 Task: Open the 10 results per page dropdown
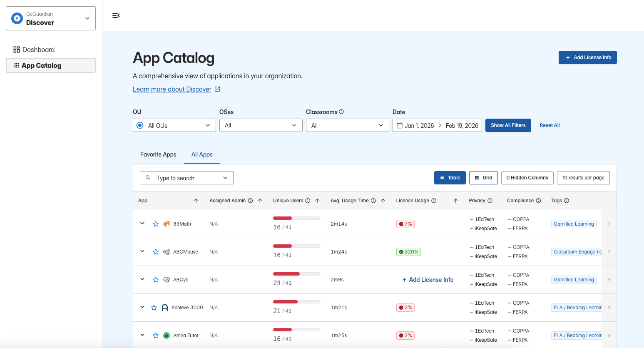583,178
